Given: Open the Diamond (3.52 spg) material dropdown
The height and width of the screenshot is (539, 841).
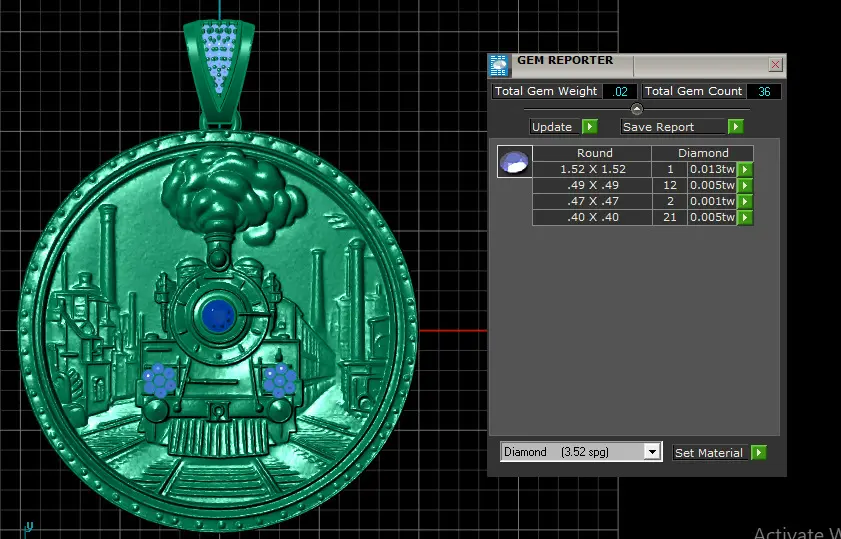Looking at the screenshot, I should pyautogui.click(x=652, y=452).
